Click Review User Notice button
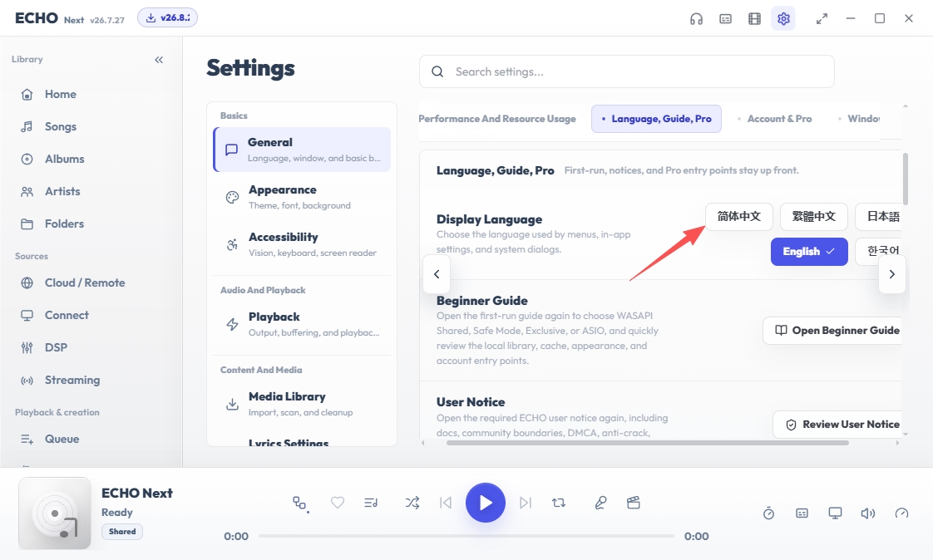This screenshot has width=933, height=560. 837,425
